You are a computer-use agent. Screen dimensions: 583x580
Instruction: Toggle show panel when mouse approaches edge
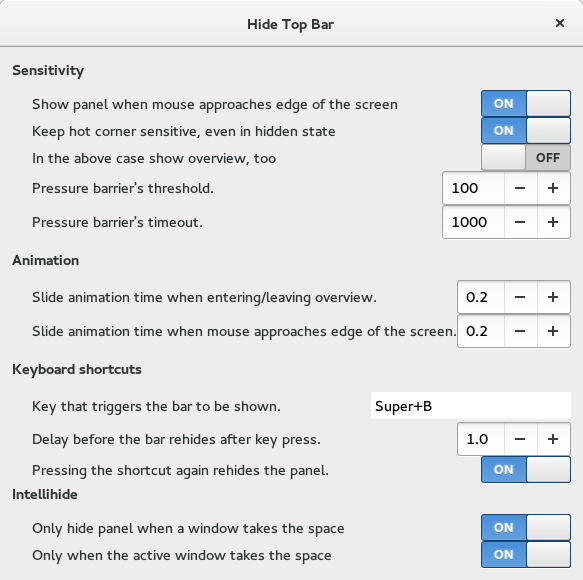(526, 104)
